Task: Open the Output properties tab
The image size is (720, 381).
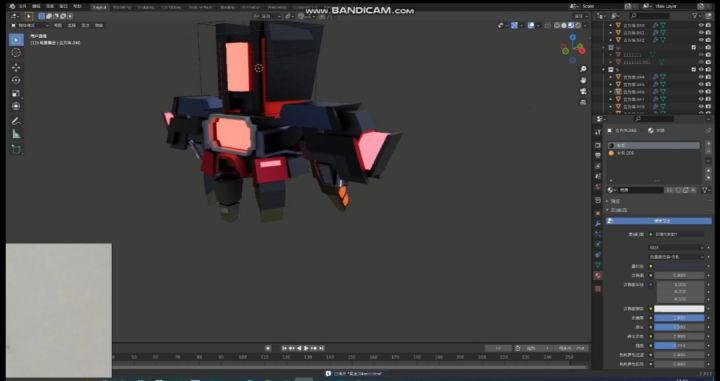Action: (597, 156)
